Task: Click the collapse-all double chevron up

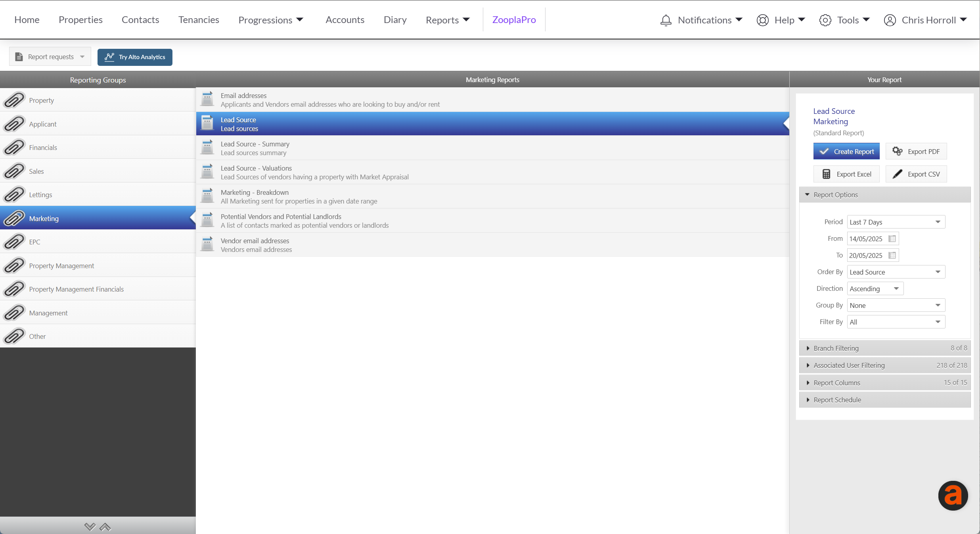Action: pyautogui.click(x=105, y=527)
